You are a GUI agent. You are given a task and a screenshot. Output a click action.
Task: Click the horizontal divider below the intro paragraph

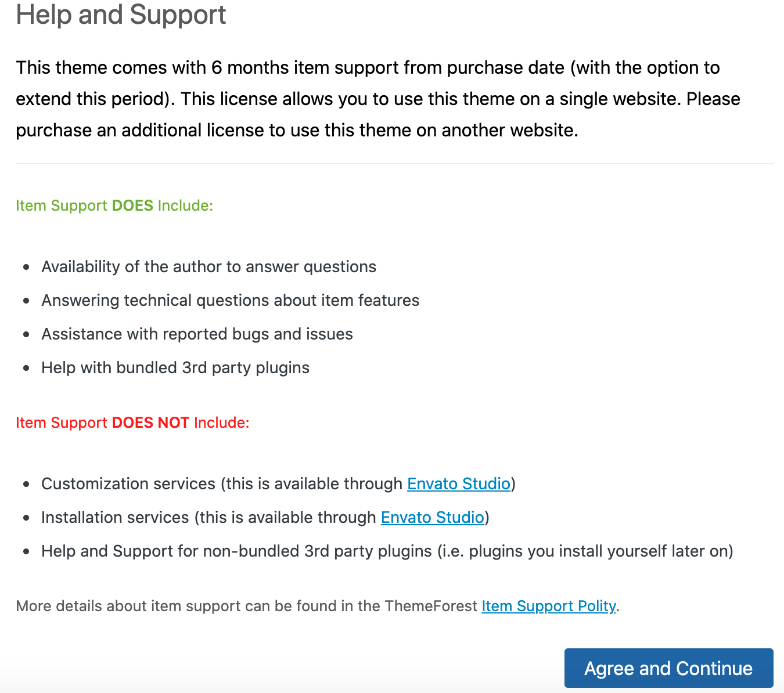pyautogui.click(x=394, y=164)
